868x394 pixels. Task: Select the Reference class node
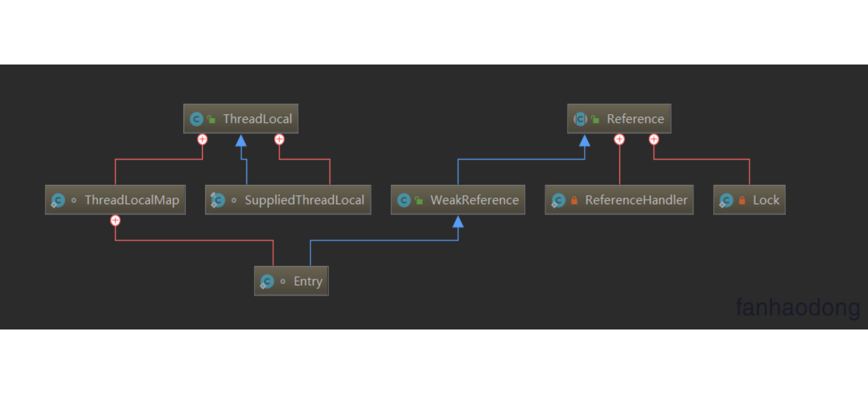tap(619, 118)
